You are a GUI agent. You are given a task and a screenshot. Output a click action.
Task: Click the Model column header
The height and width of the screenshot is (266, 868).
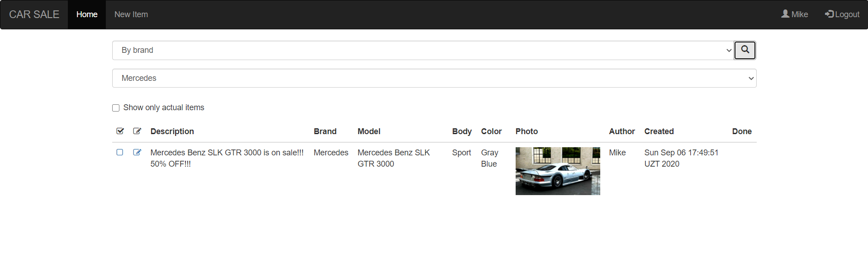[369, 131]
